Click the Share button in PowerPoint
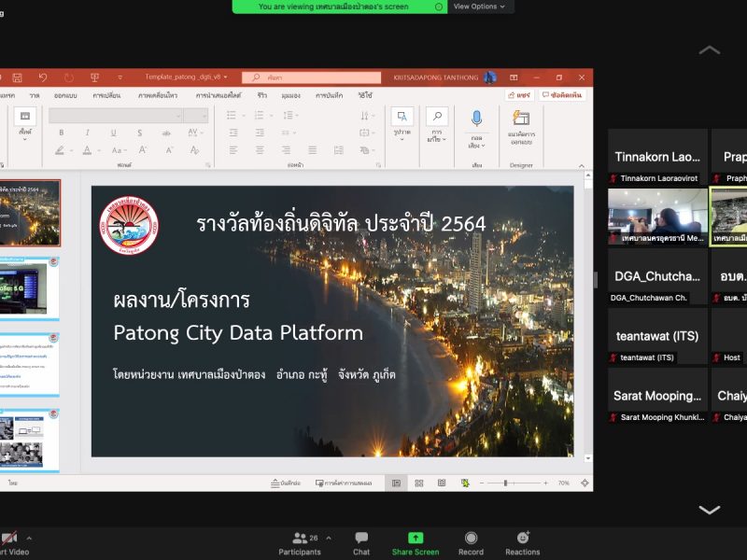This screenshot has height=560, width=747. (x=519, y=95)
